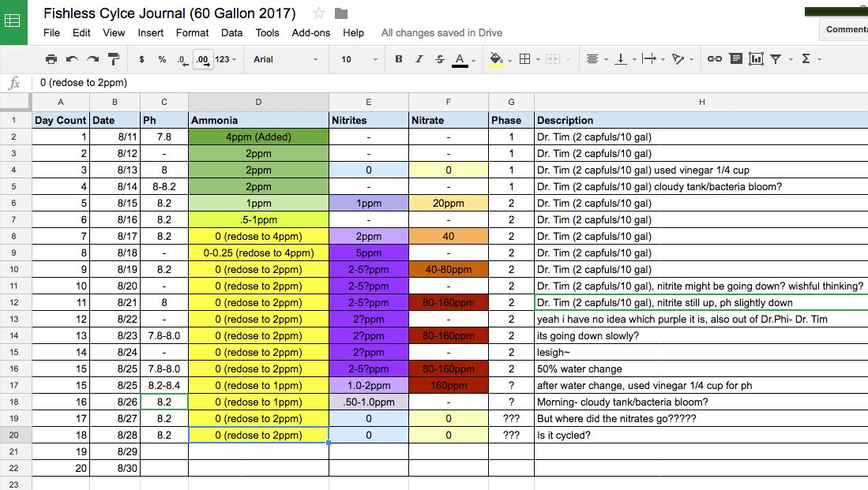Select the '50% water change' cell
Image resolution: width=868 pixels, height=490 pixels.
click(700, 369)
